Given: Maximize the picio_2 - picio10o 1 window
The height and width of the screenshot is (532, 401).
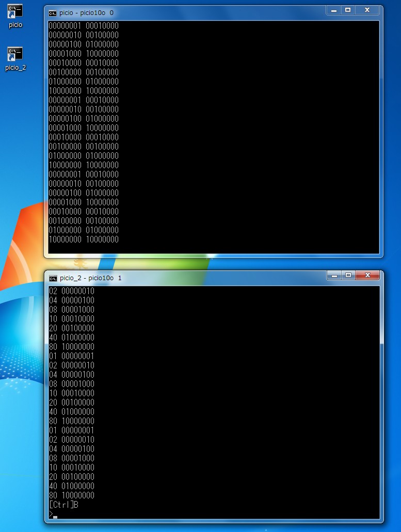Looking at the screenshot, I should [x=348, y=276].
